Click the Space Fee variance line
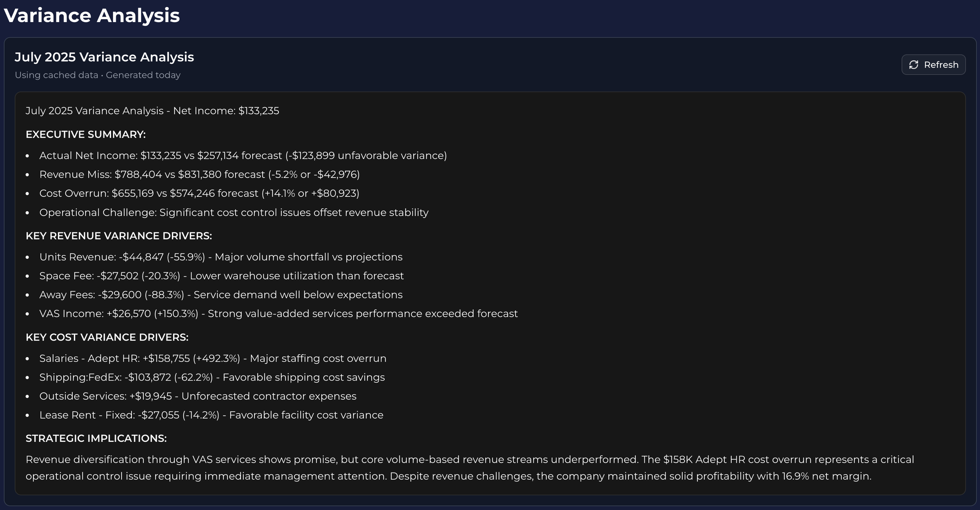The width and height of the screenshot is (980, 510). [x=221, y=276]
